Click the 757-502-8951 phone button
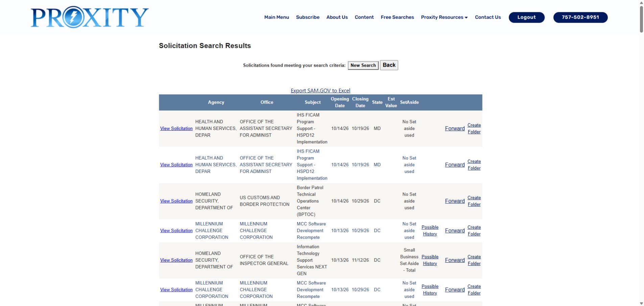The height and width of the screenshot is (306, 644). tap(580, 17)
